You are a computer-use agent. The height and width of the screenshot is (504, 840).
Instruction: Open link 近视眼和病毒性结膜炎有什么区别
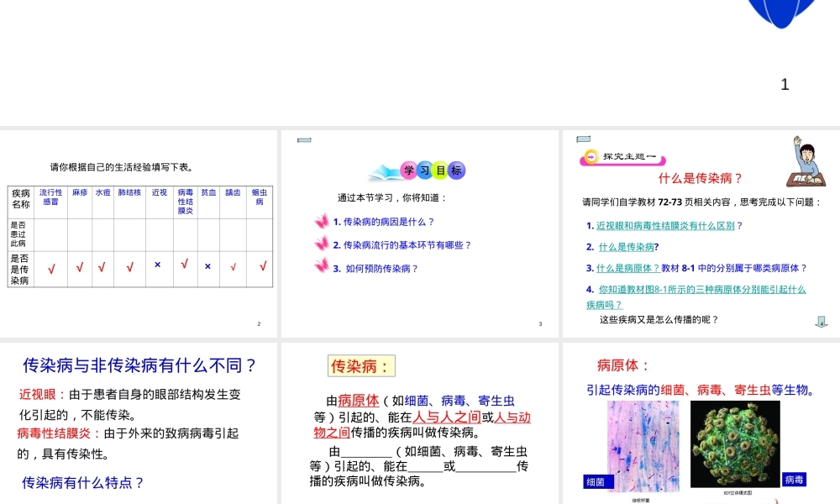[x=665, y=226]
